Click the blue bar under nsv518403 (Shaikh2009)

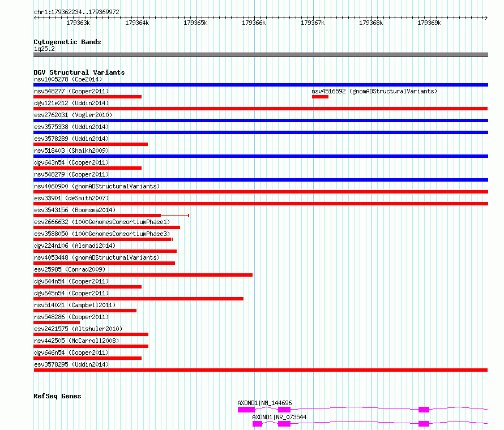pyautogui.click(x=260, y=156)
